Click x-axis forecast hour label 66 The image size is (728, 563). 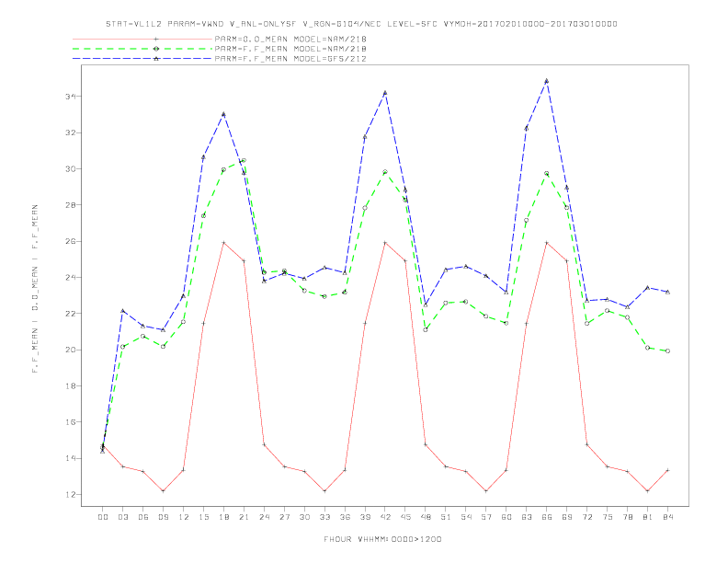[x=547, y=517]
